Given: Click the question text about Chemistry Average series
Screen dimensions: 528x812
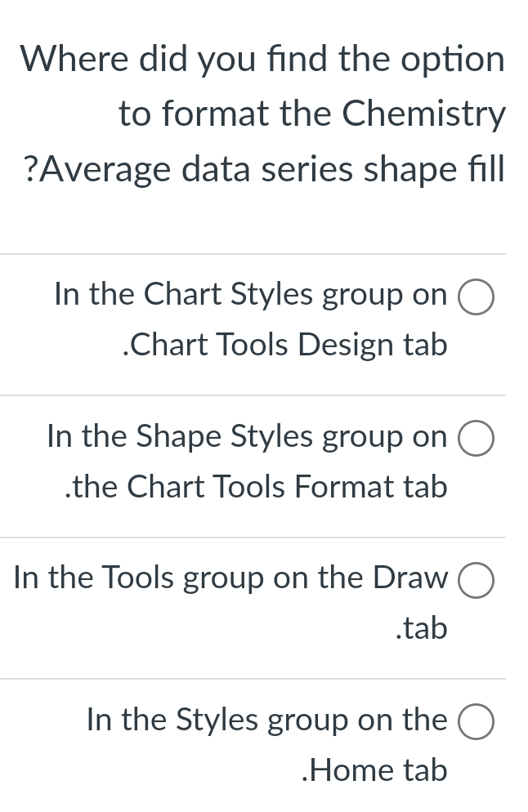Looking at the screenshot, I should [263, 113].
